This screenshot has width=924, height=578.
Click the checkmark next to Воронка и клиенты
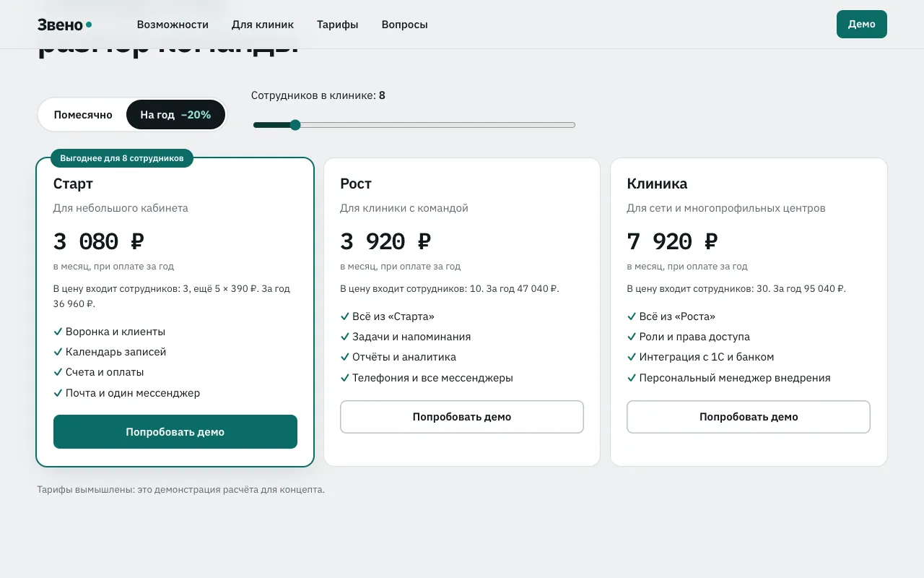click(58, 332)
